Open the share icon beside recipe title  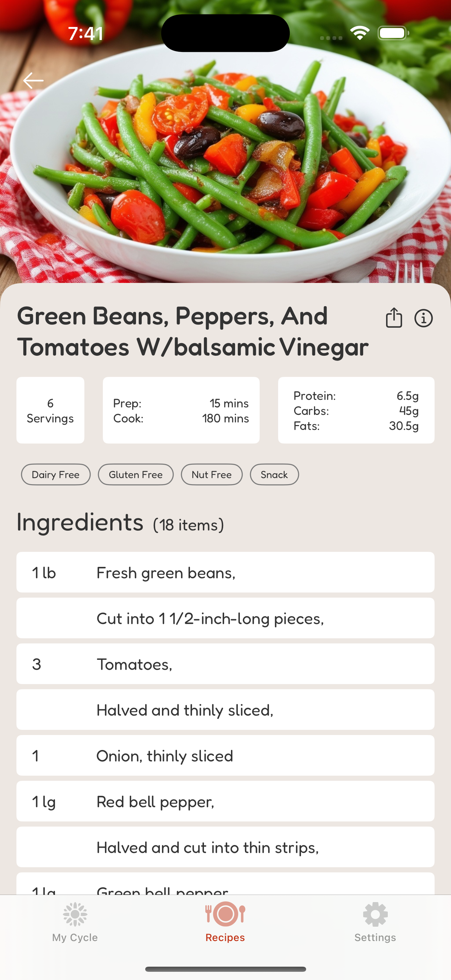point(394,318)
